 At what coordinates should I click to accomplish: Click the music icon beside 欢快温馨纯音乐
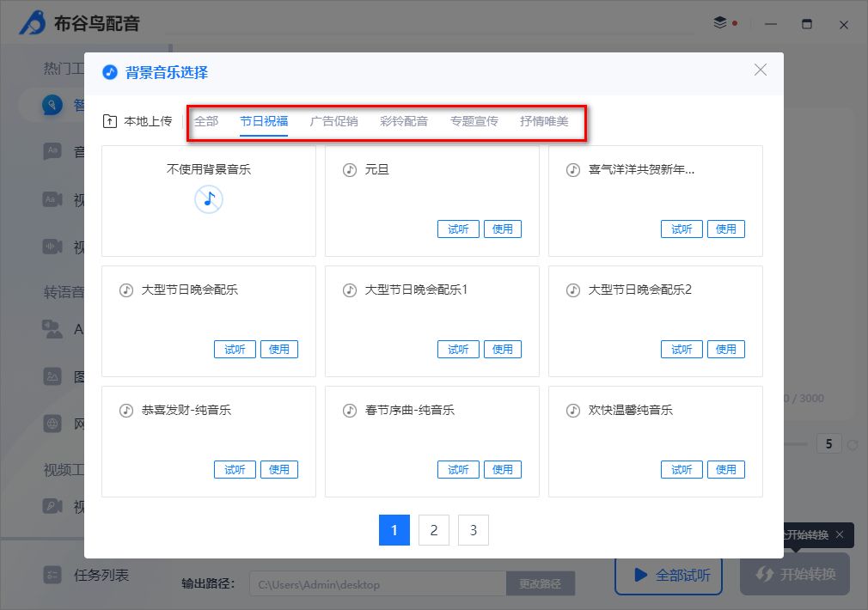pyautogui.click(x=573, y=410)
